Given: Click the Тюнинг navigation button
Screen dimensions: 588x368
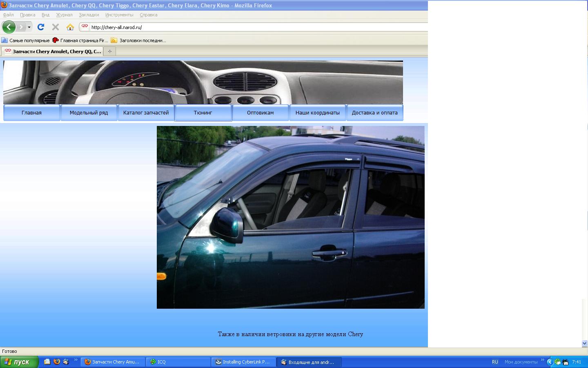Looking at the screenshot, I should coord(203,113).
